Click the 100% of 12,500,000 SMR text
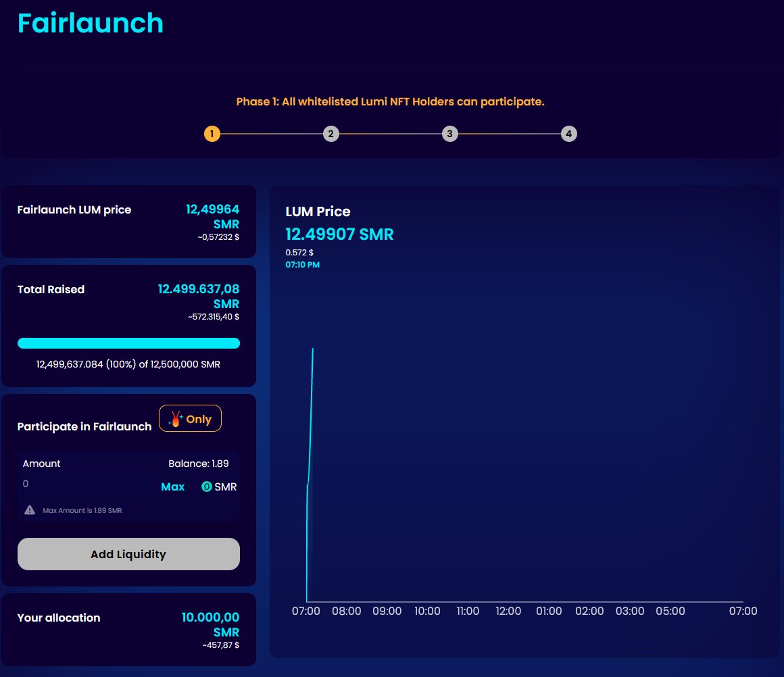Image resolution: width=784 pixels, height=677 pixels. click(128, 364)
